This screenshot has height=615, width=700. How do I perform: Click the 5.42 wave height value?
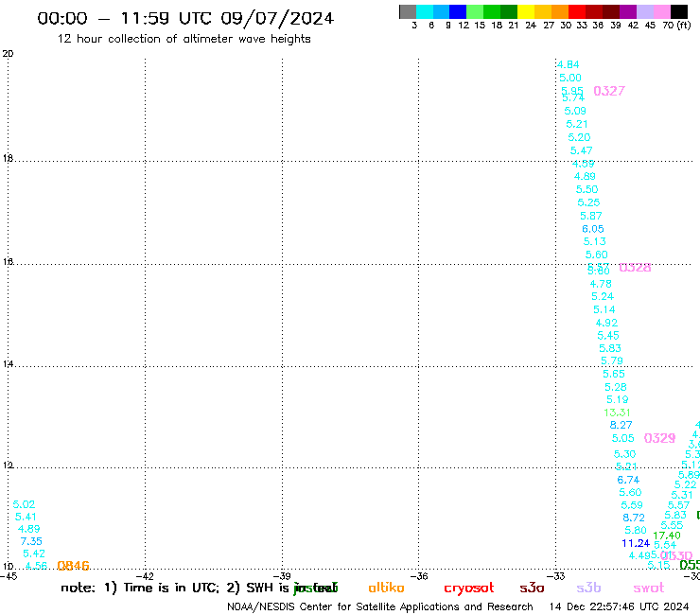pyautogui.click(x=34, y=553)
